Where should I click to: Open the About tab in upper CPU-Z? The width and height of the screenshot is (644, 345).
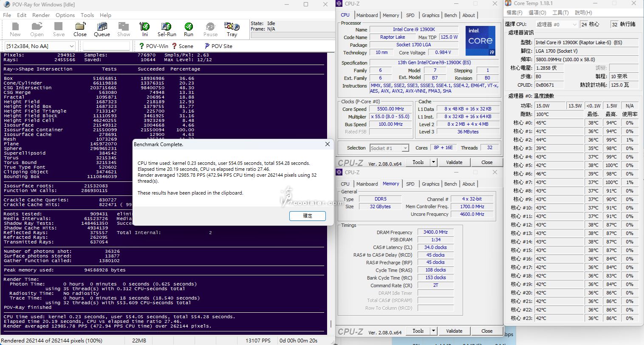coord(469,15)
